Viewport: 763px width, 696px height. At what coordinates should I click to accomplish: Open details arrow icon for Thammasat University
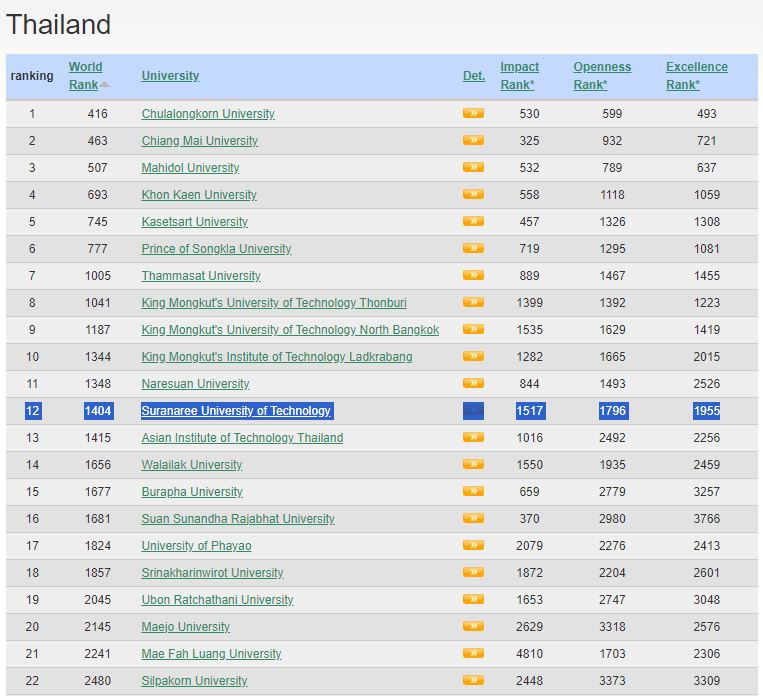473,275
